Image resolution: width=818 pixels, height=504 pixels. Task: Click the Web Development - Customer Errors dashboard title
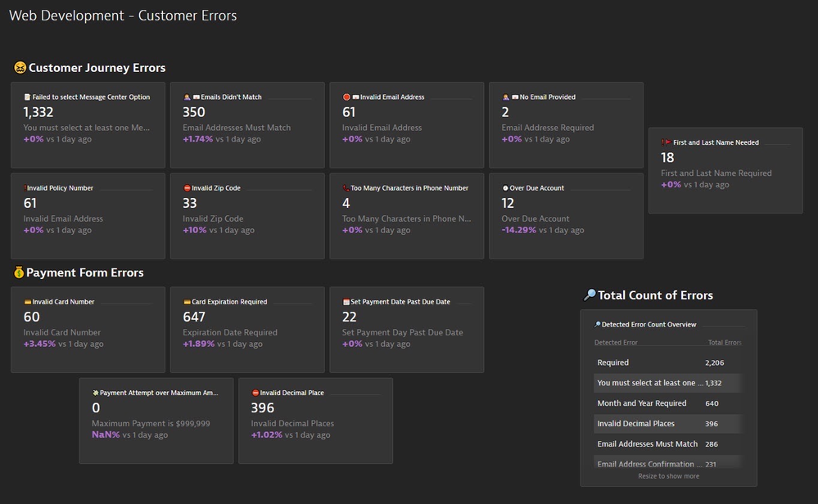click(123, 16)
